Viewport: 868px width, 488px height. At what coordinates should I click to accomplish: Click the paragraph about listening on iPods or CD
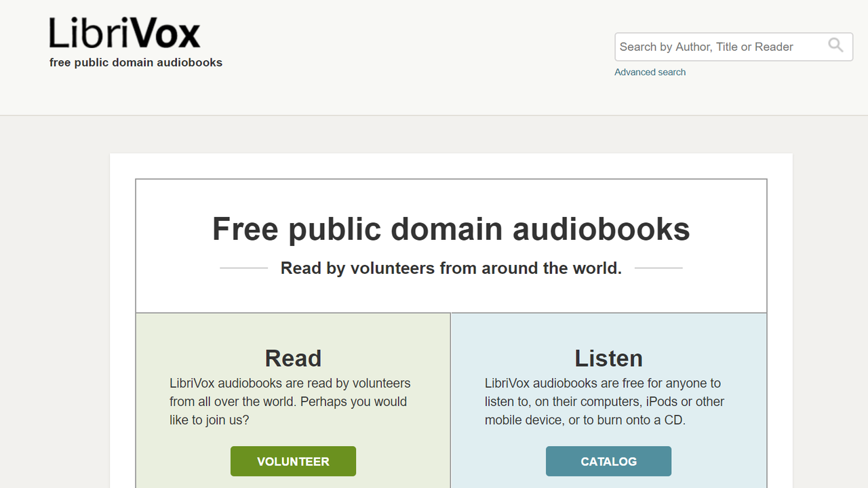pos(605,402)
